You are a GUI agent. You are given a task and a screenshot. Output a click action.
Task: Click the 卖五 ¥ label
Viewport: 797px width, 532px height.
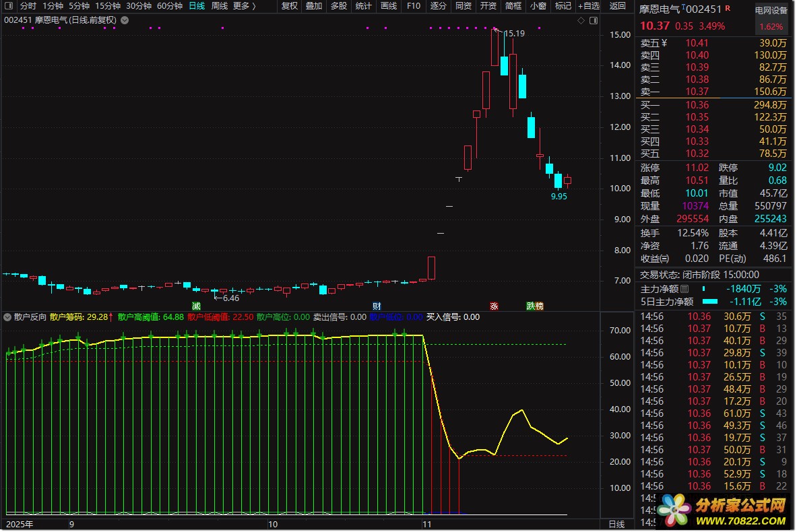click(x=653, y=43)
